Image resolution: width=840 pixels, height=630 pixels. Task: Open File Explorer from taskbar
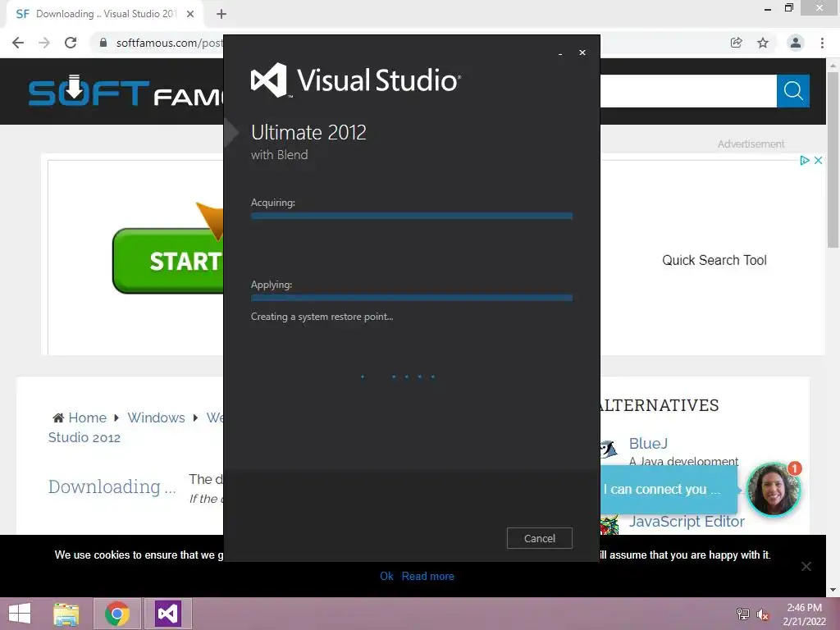(x=66, y=614)
